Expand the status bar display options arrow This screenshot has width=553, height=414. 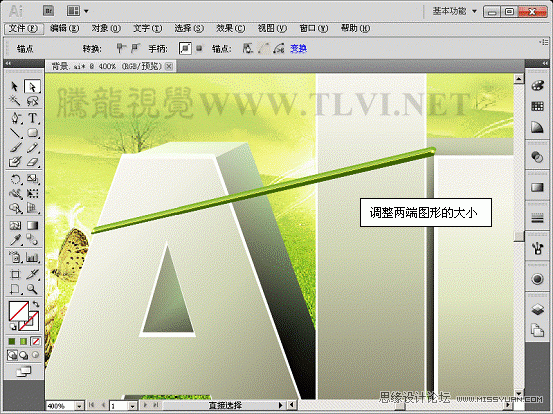(281, 406)
